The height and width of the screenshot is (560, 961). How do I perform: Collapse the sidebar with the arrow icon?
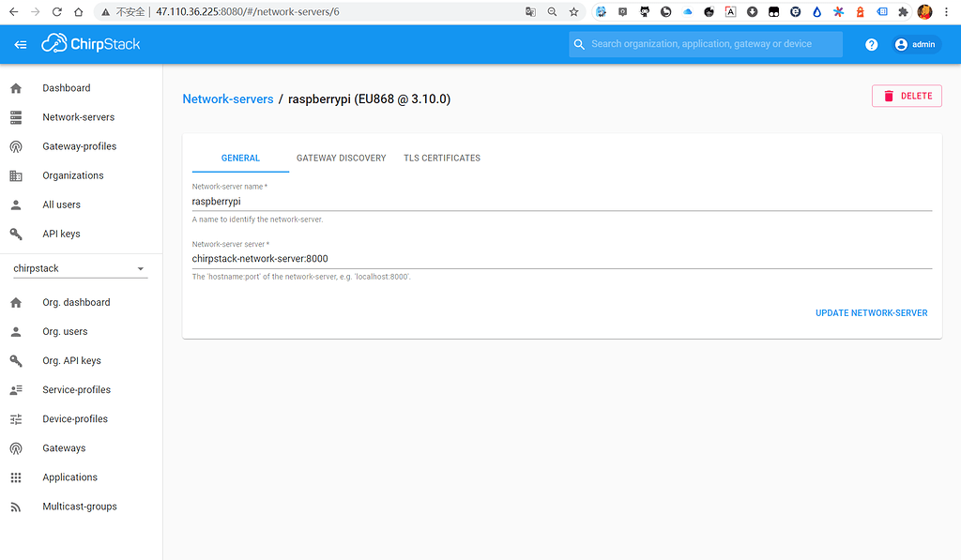pyautogui.click(x=20, y=43)
